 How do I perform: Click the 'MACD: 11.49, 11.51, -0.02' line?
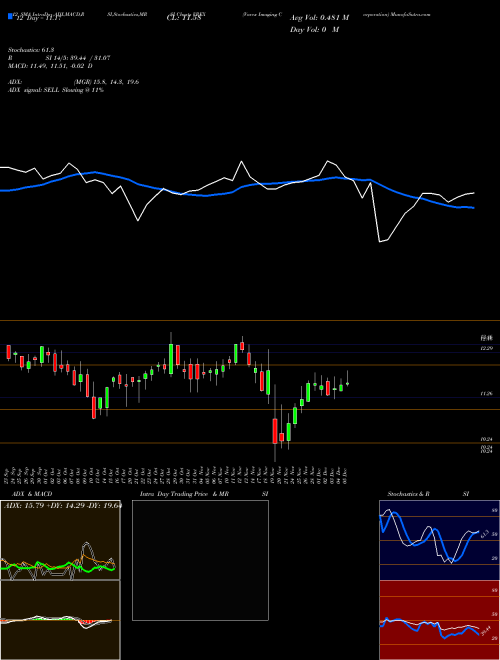(x=50, y=66)
